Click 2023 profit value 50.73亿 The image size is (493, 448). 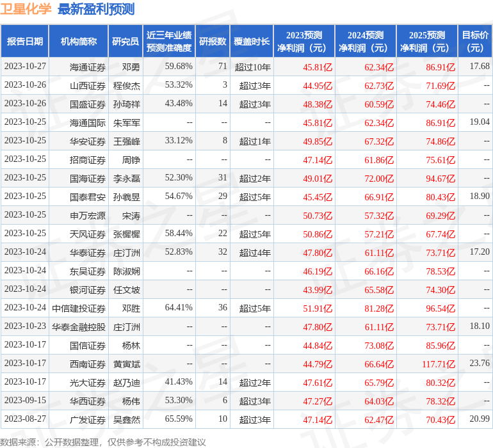pos(318,215)
